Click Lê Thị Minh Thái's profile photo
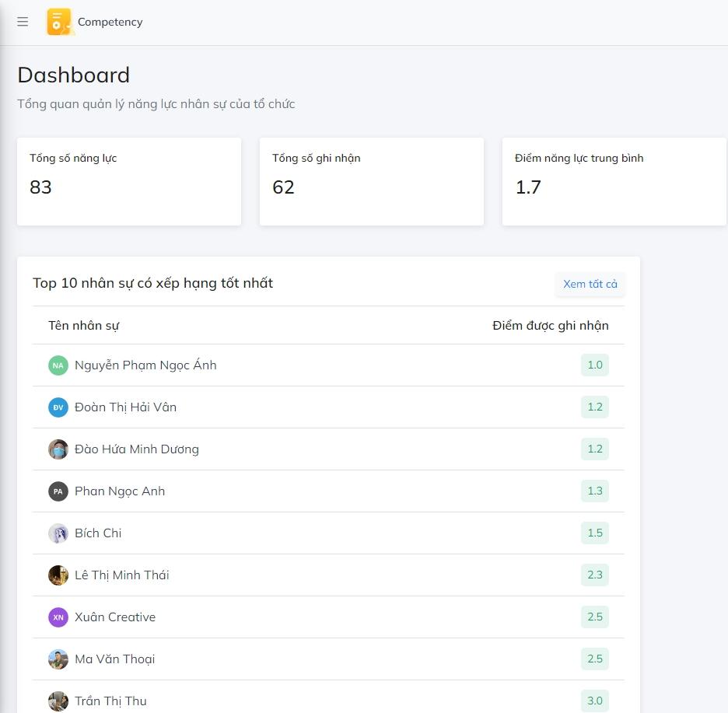Viewport: 728px width, 713px height. pos(58,575)
